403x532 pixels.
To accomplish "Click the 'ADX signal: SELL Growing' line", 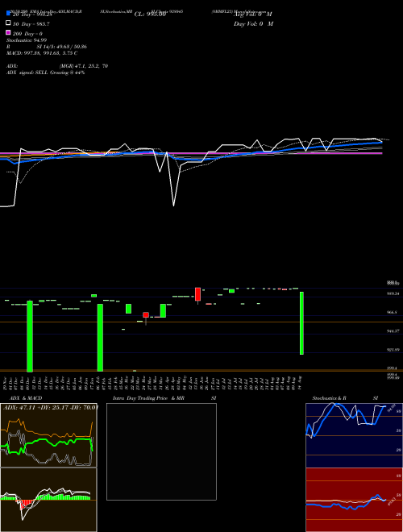I will (x=45, y=73).
